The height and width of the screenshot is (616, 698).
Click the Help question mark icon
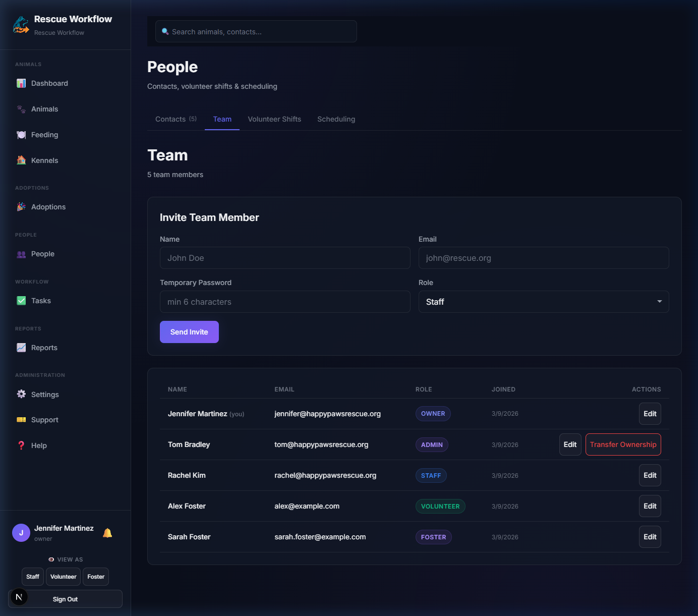21,445
